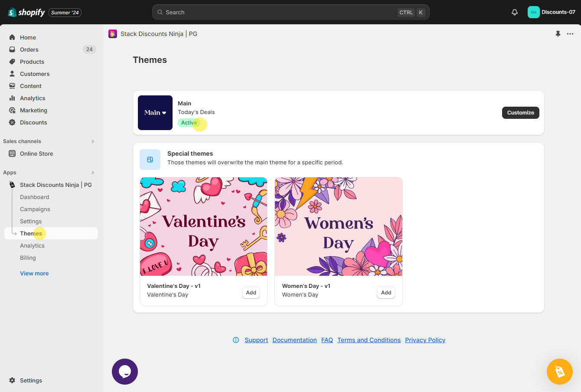The image size is (581, 392).
Task: Click the View more link
Action: click(x=34, y=273)
